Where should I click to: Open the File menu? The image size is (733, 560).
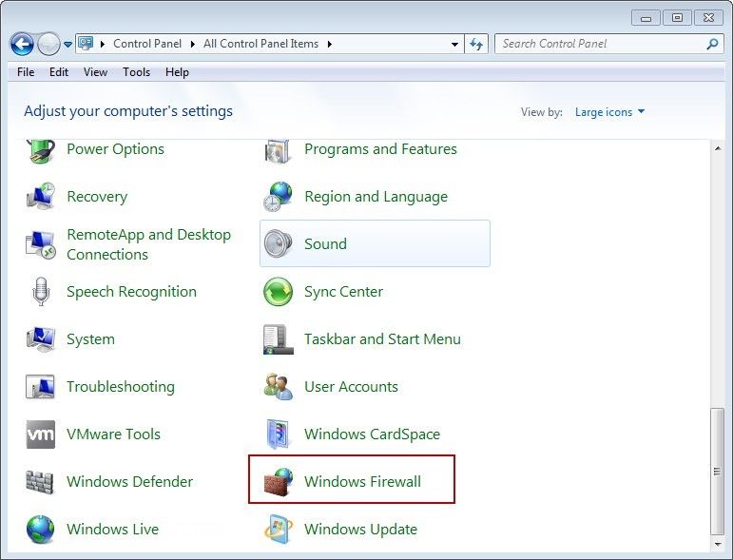[26, 72]
